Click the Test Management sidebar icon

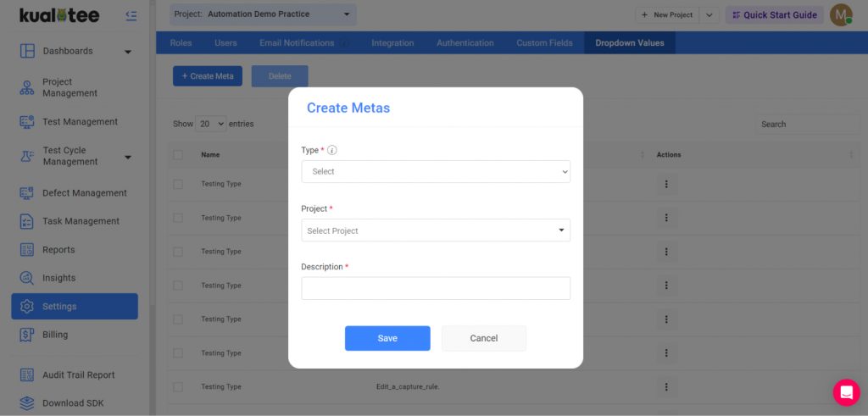click(x=27, y=122)
